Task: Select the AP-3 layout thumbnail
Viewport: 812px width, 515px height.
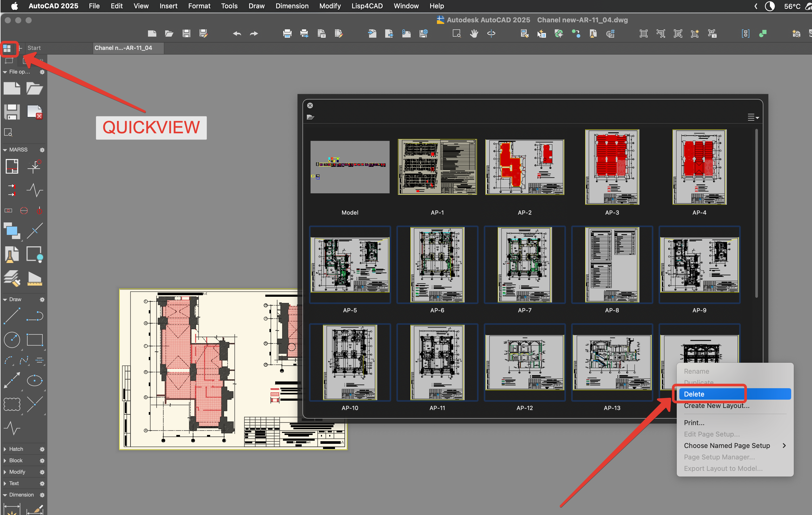Action: coord(612,167)
